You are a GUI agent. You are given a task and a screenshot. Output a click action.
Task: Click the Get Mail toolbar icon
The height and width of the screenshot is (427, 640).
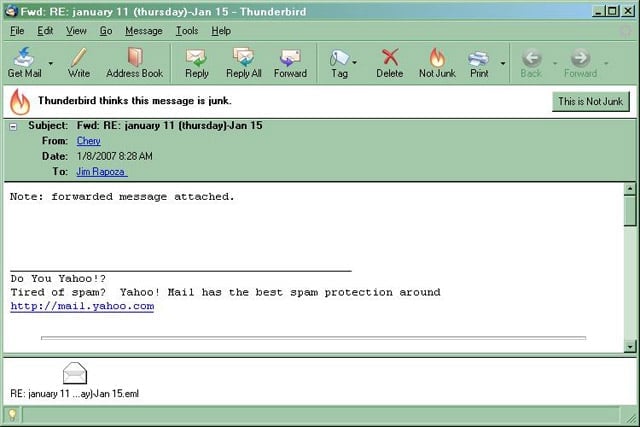pyautogui.click(x=24, y=57)
